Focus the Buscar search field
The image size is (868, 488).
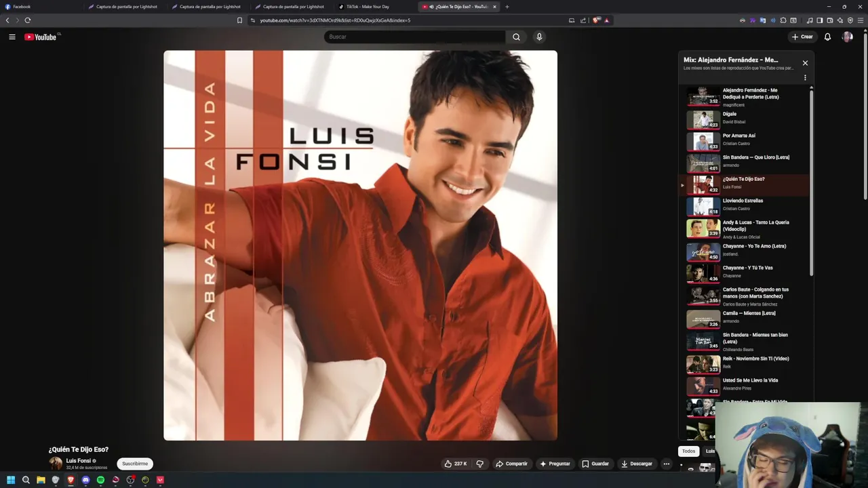point(415,37)
